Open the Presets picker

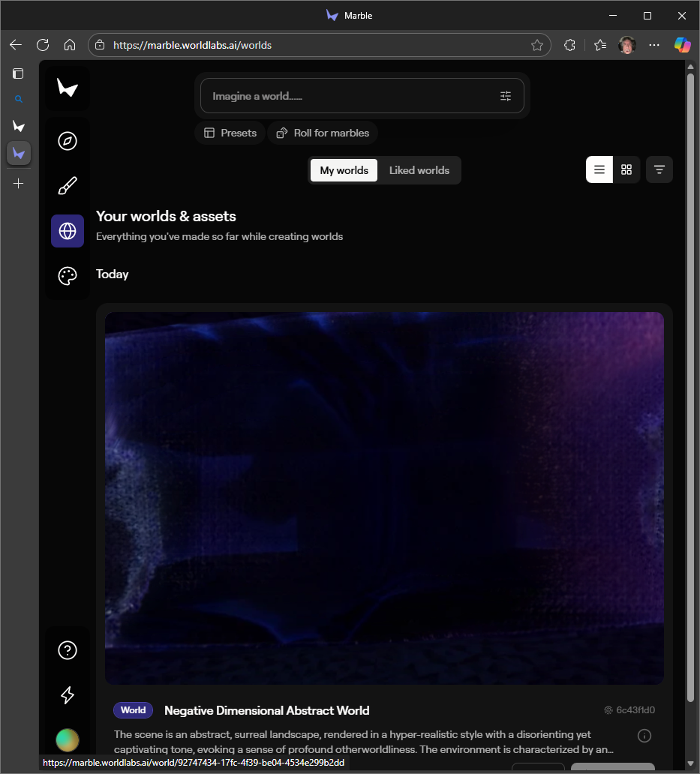click(230, 133)
